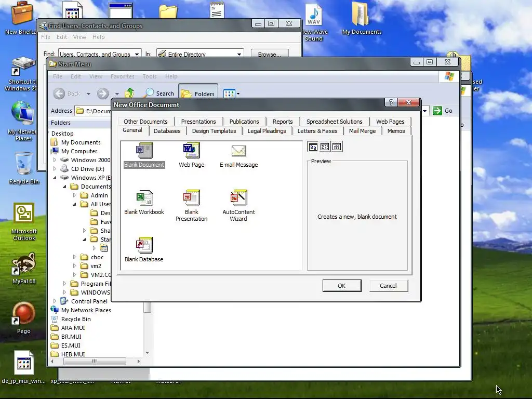
Task: Click the Address bar path field
Action: (x=94, y=111)
